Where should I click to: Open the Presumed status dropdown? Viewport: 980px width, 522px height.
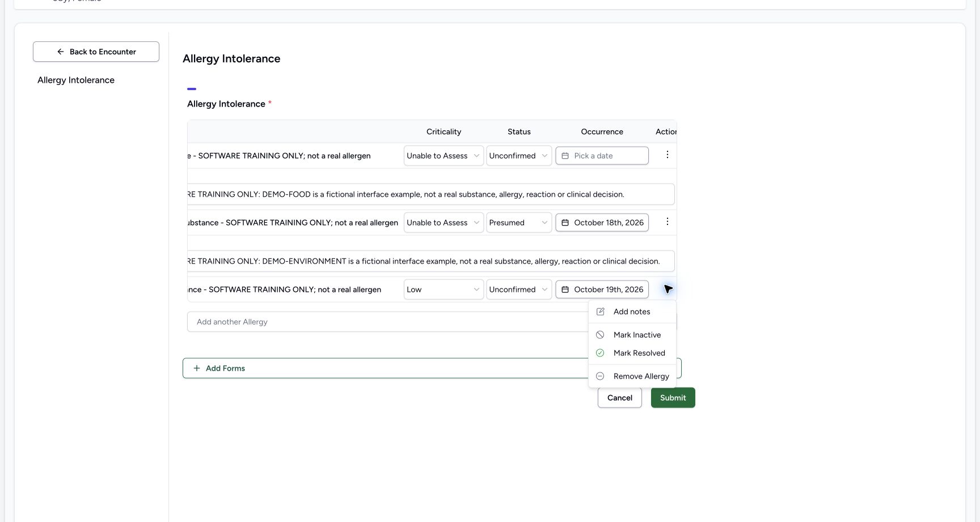pos(519,223)
